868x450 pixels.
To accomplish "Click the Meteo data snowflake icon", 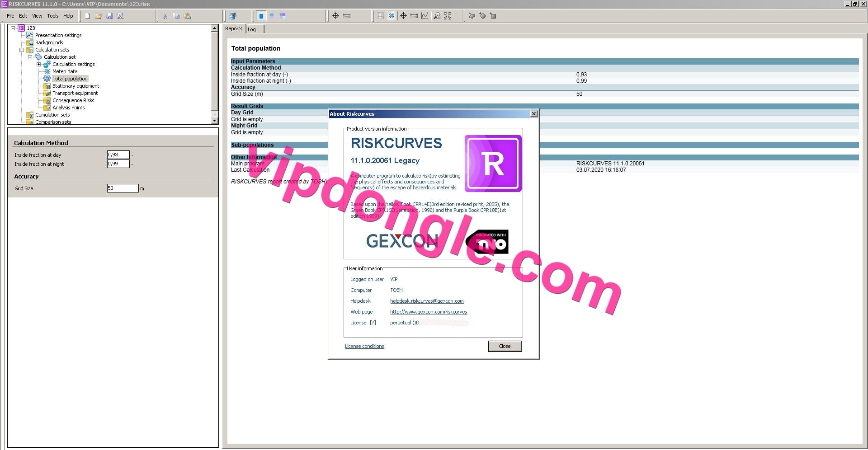I will point(47,71).
